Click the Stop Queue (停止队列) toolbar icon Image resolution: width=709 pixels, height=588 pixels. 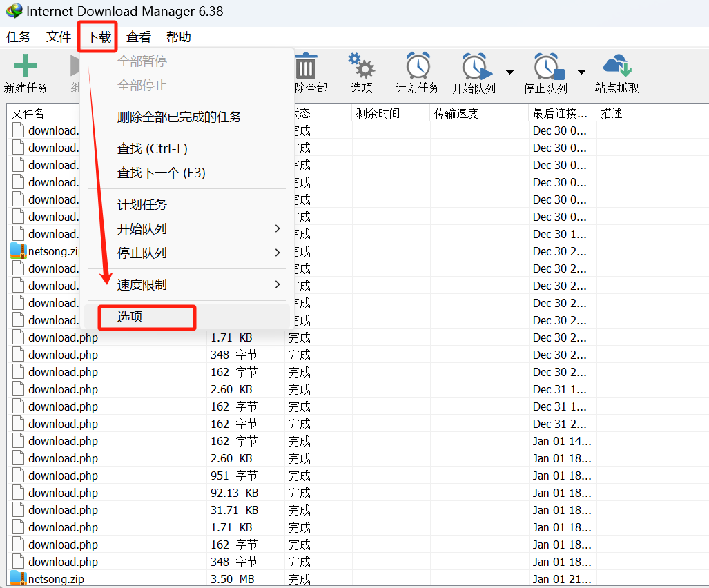tap(548, 67)
